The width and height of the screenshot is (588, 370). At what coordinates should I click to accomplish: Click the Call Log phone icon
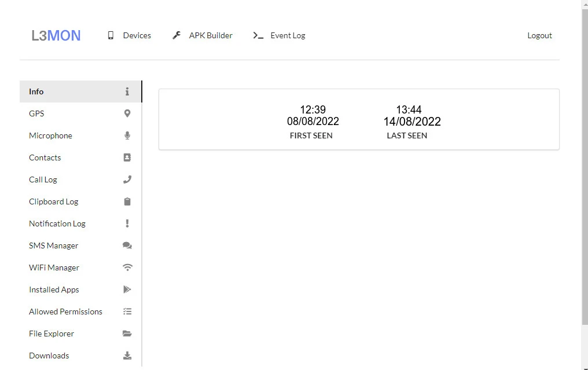coord(127,179)
